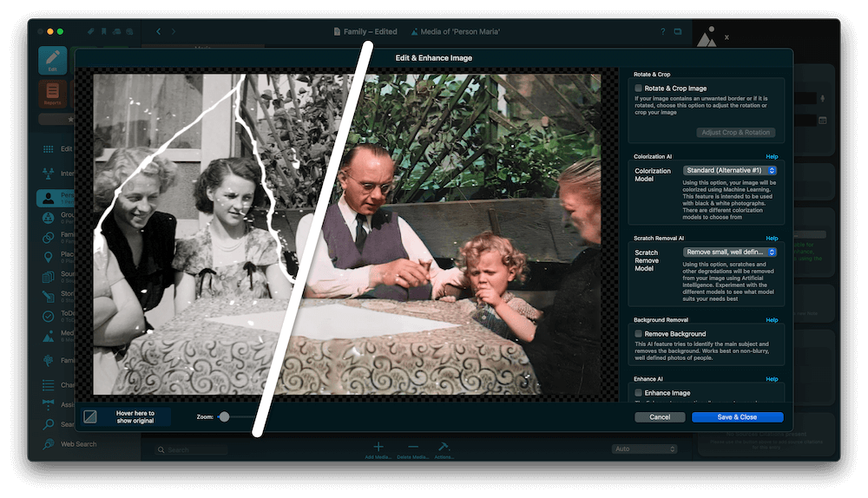Click the Save & Close button
868x498 pixels.
737,417
